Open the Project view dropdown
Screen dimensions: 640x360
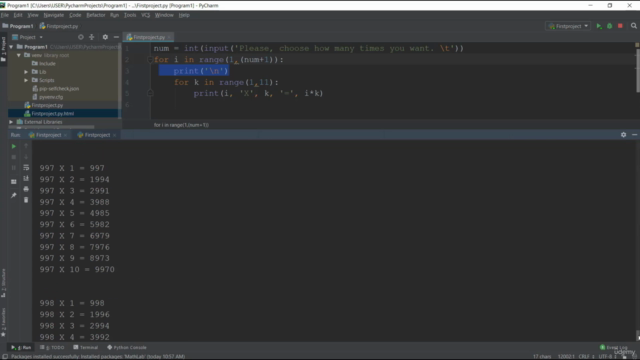point(27,37)
